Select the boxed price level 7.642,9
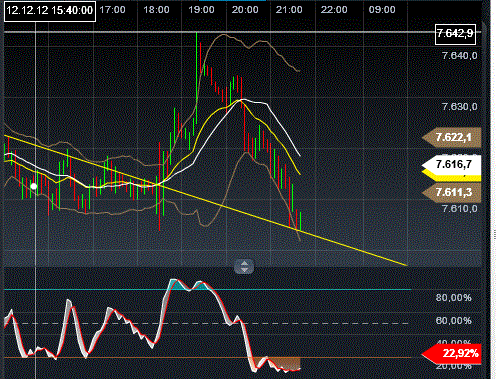Screen dimensions: 496x379 click(x=455, y=34)
